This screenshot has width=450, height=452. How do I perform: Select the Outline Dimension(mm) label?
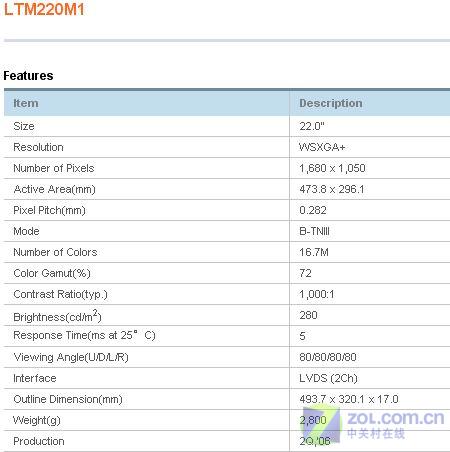[68, 399]
